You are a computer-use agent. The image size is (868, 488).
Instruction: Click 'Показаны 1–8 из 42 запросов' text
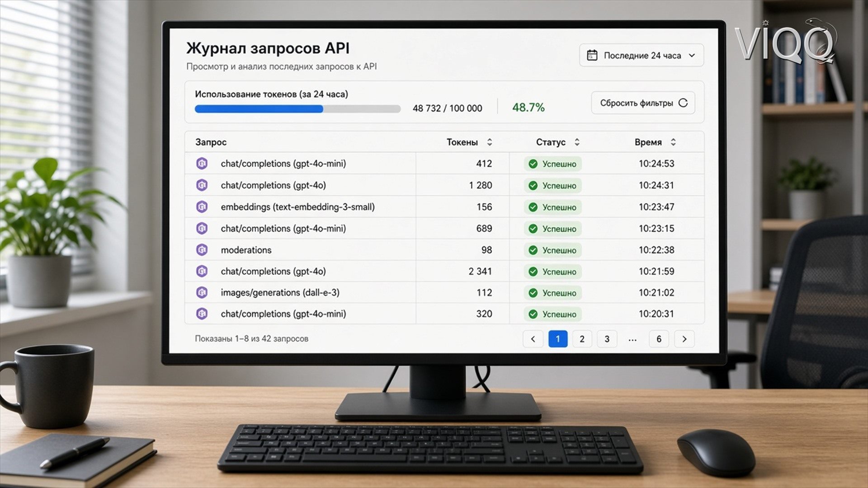pyautogui.click(x=251, y=338)
